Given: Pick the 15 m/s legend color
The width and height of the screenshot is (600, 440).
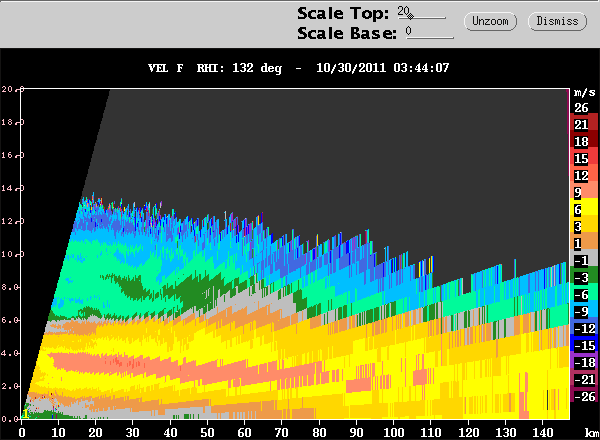Looking at the screenshot, I should pyautogui.click(x=584, y=158).
